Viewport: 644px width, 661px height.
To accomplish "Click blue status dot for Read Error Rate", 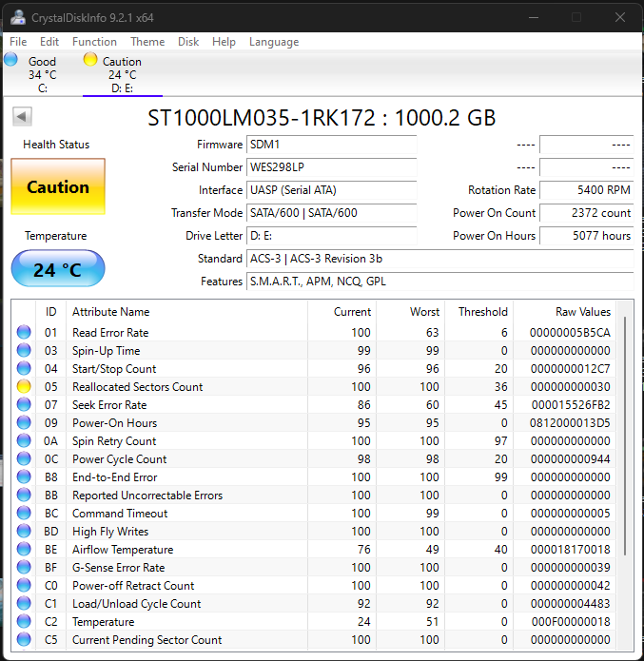I will 24,332.
